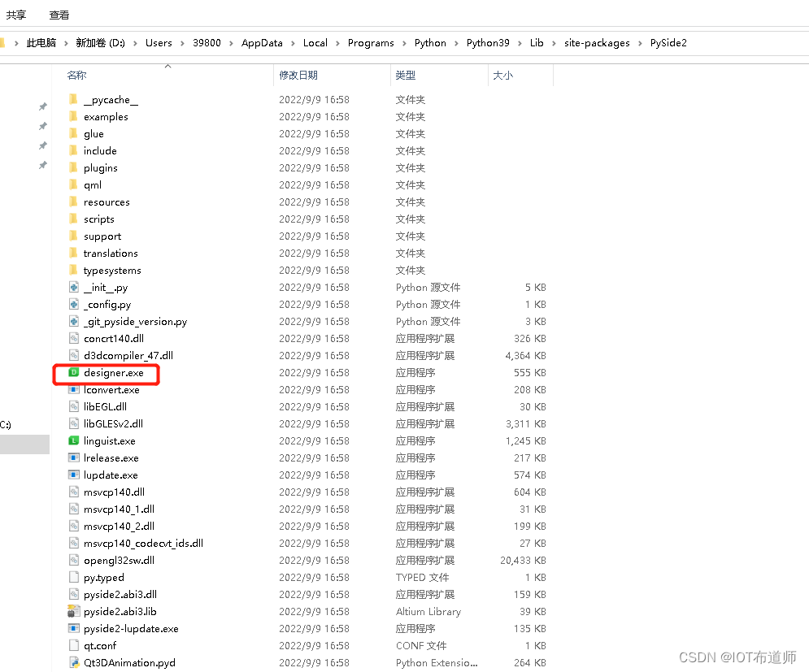This screenshot has width=809, height=672.
Task: Click the pyside2.abi3.lib Altium Library icon
Action: click(74, 611)
